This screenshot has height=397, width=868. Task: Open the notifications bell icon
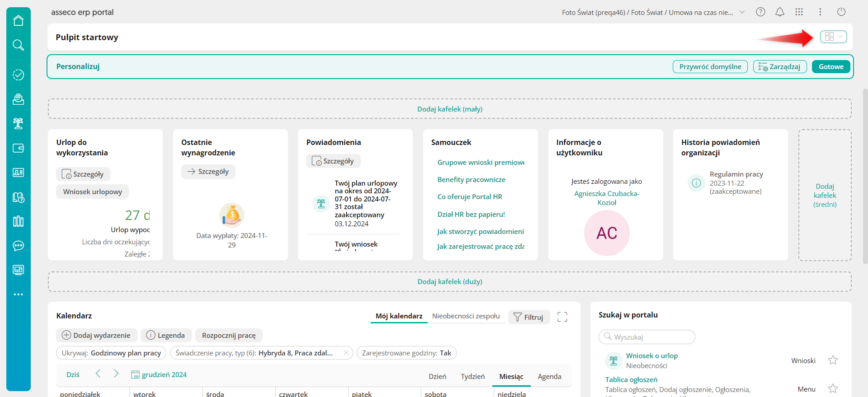click(x=780, y=12)
